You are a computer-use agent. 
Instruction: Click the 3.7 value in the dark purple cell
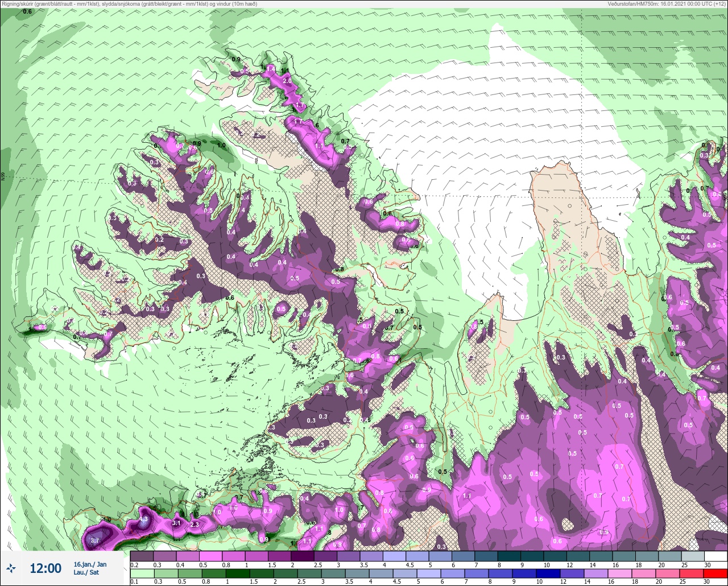95,540
